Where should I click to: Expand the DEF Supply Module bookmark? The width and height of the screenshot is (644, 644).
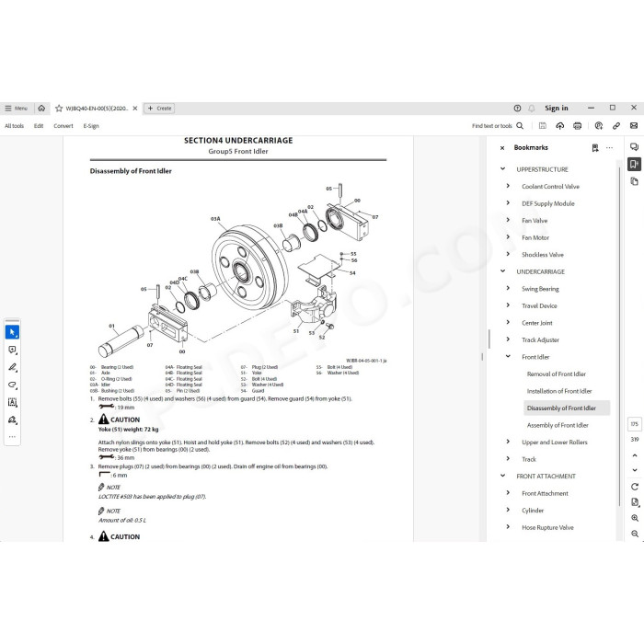coord(508,203)
